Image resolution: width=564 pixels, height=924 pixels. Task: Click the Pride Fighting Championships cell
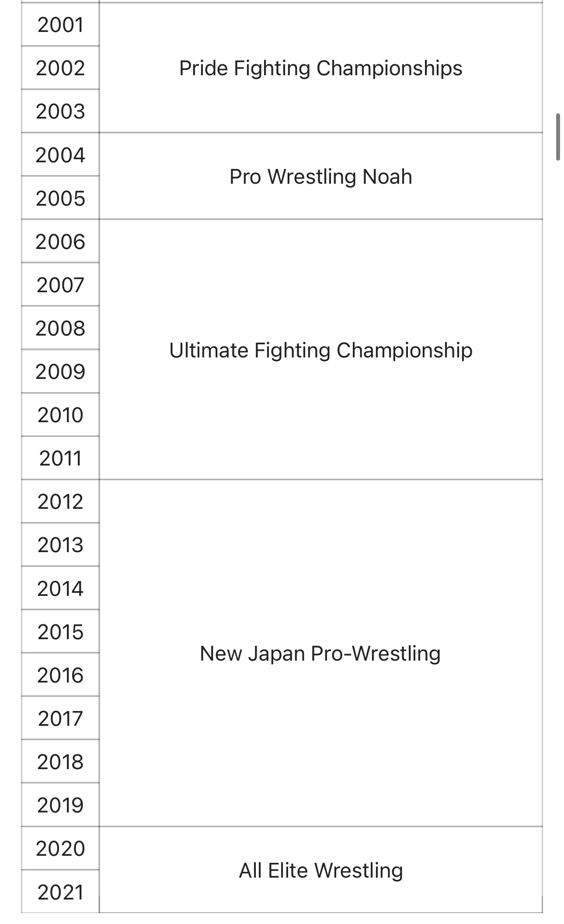(320, 68)
